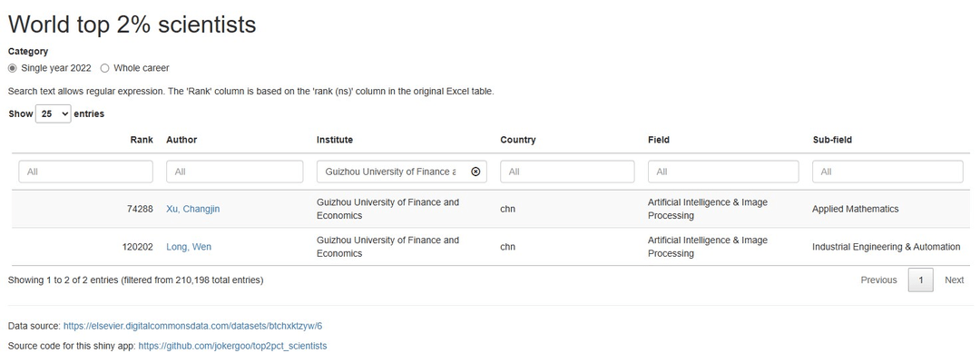Open author link Long, Wen
Viewport: 980px width, 363px height.
[x=189, y=247]
